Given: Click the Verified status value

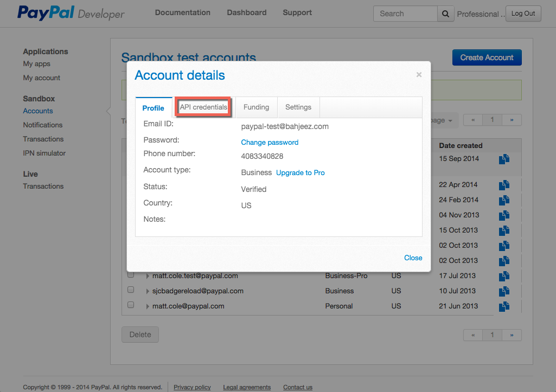Looking at the screenshot, I should point(253,189).
